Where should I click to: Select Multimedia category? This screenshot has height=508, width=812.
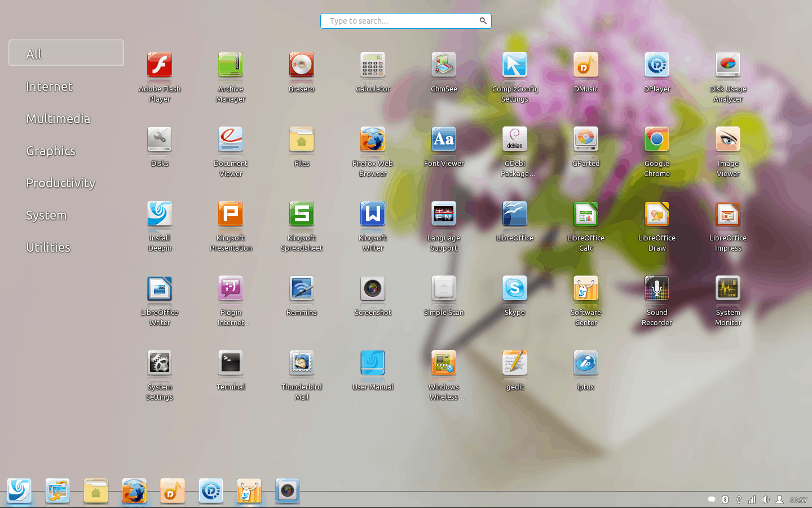(x=58, y=119)
